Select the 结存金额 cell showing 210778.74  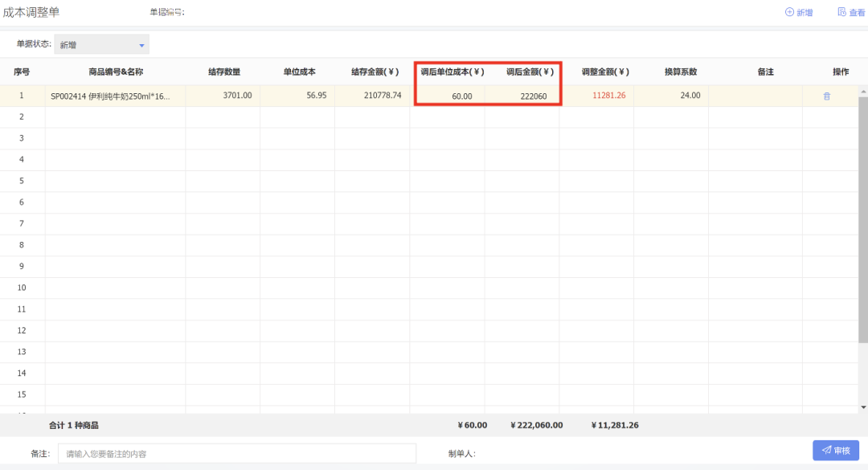pos(372,96)
